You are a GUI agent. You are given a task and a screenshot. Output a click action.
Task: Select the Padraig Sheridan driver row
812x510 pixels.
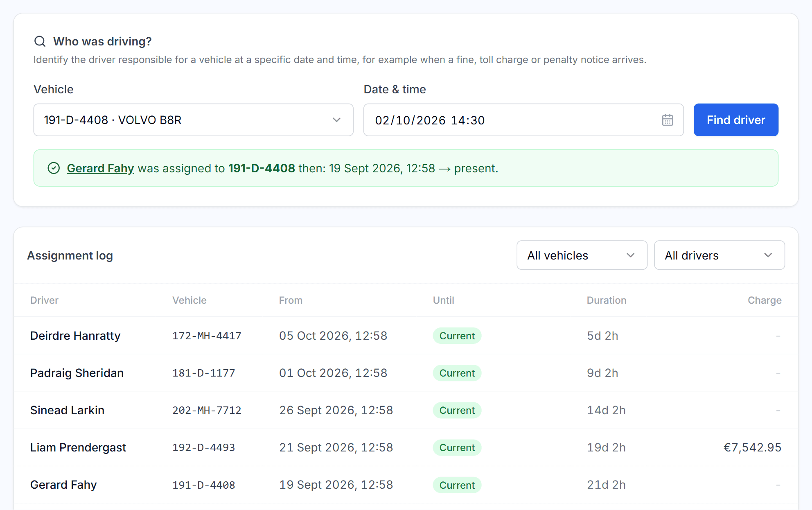406,373
